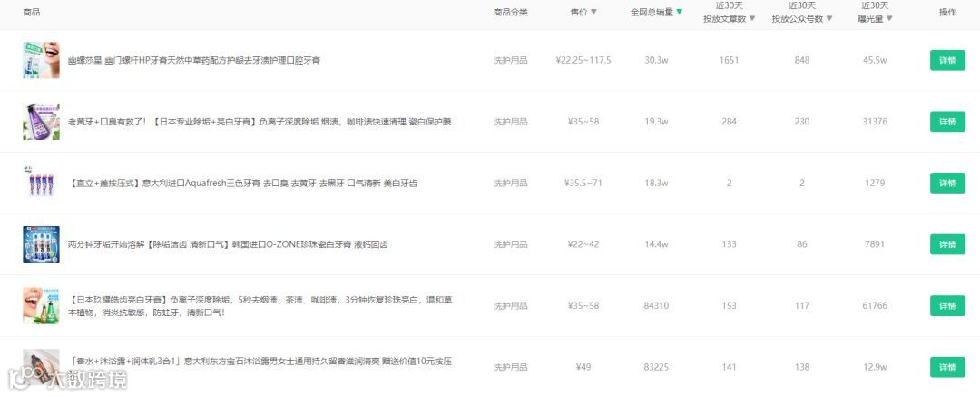The width and height of the screenshot is (980, 397).
Task: Click 商品 column header
Action: (31, 12)
